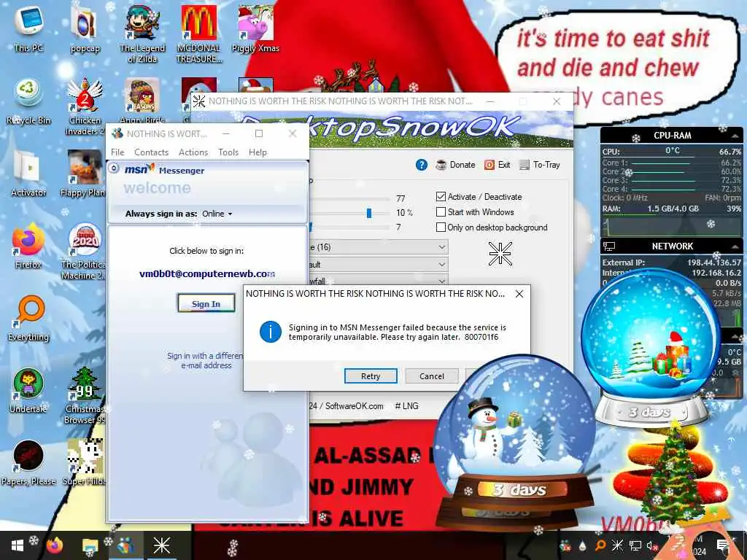
Task: Click the DesktopSnowOK help question icon
Action: pos(421,165)
